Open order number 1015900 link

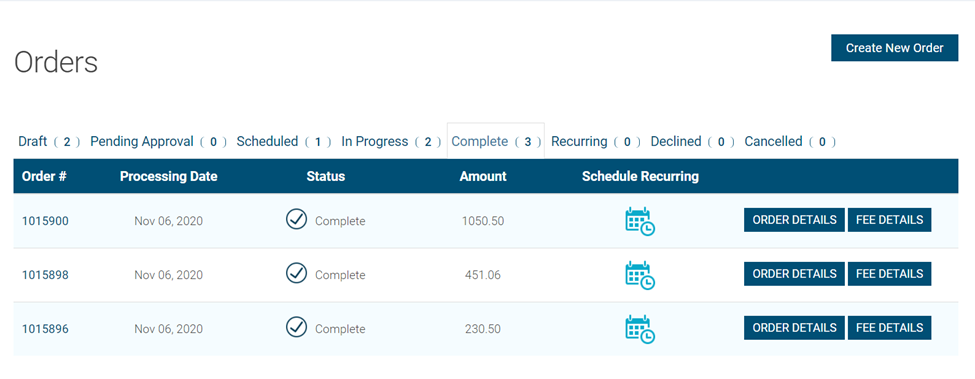[x=45, y=221]
